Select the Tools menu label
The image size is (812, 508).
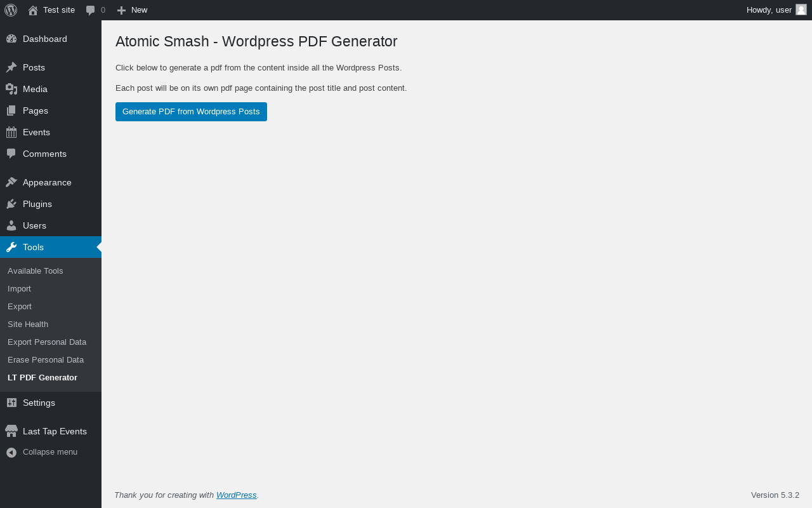tap(33, 247)
